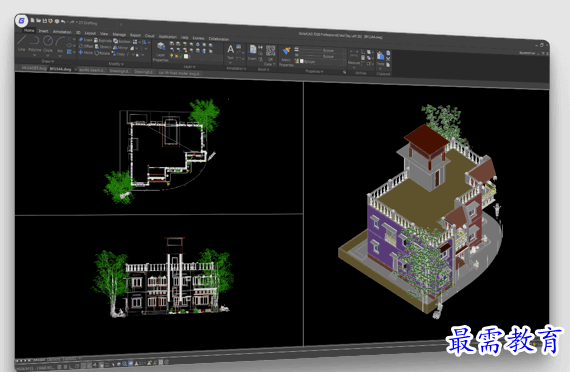Open the Annotation ribbon tab
The width and height of the screenshot is (570, 372).
pos(62,32)
